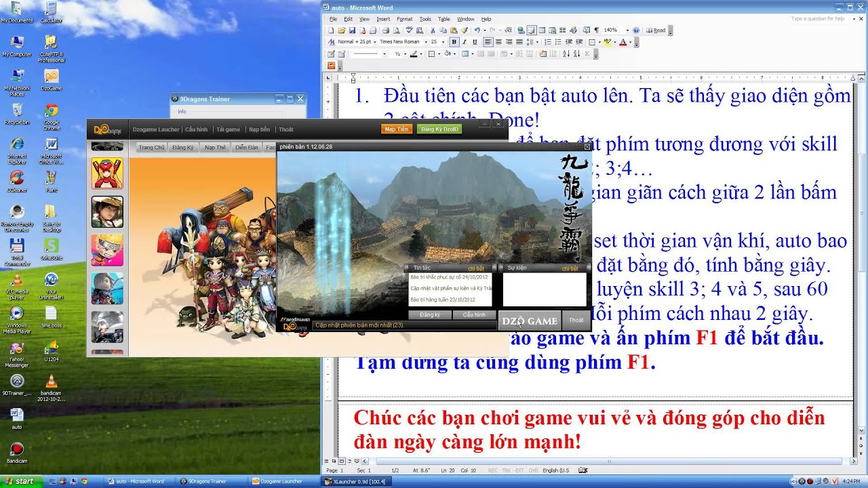
Task: Select the Tải game menu in Dzogame Launcher
Action: coord(228,129)
